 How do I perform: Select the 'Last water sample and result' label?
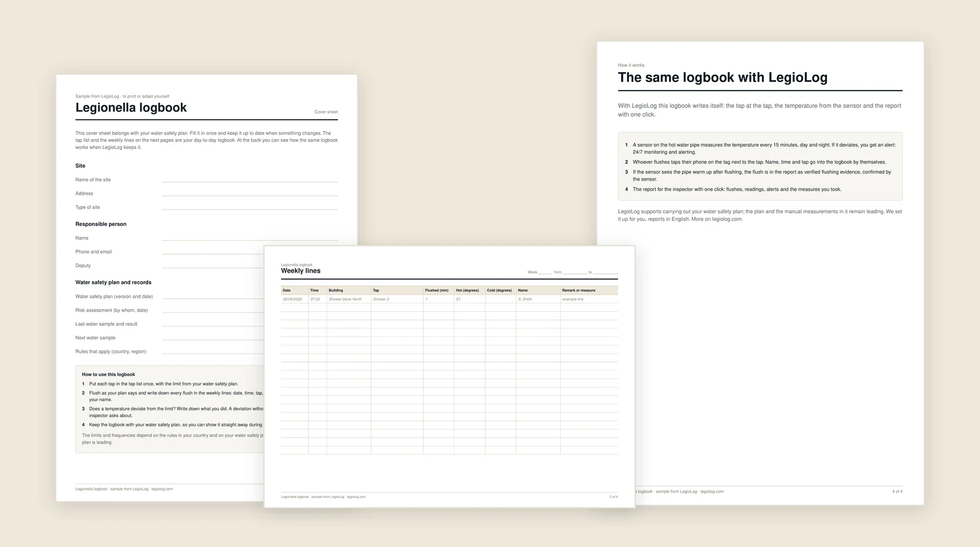(107, 324)
